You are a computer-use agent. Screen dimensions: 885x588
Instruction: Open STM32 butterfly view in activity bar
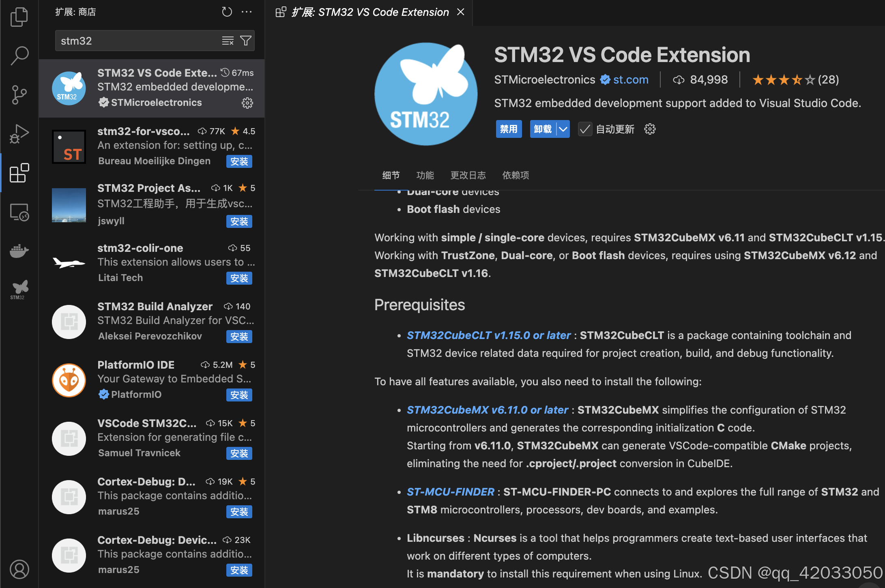pos(19,290)
